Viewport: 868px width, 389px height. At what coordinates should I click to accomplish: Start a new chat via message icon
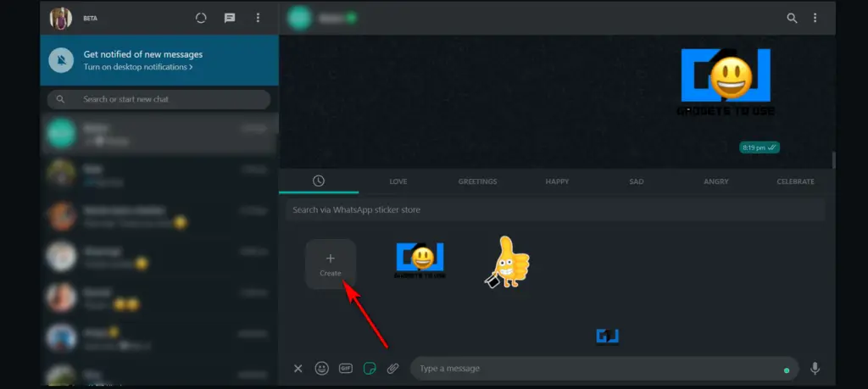(230, 19)
